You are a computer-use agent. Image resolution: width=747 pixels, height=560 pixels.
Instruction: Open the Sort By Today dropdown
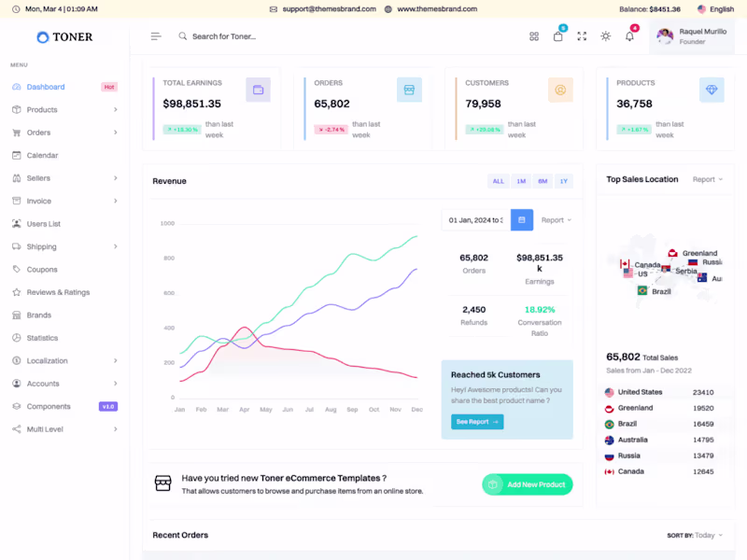695,535
